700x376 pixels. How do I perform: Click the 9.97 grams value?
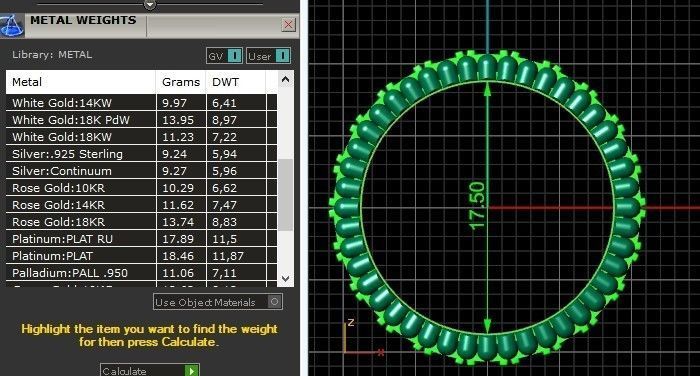[x=174, y=103]
